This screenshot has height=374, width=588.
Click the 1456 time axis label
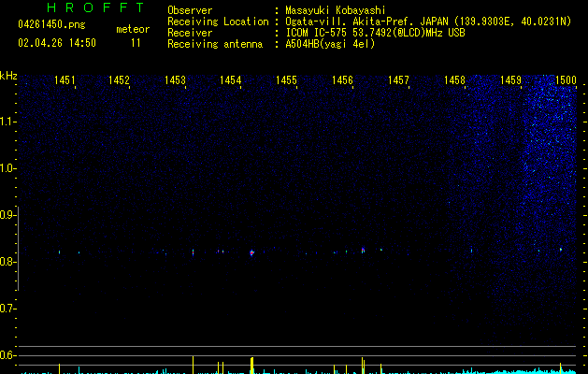342,80
